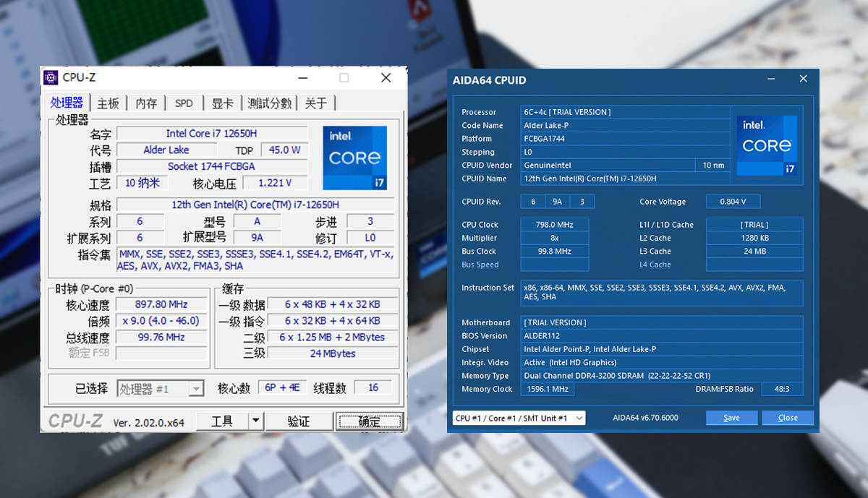Image resolution: width=868 pixels, height=498 pixels.
Task: Click the Alder Lake code name field
Action: (x=166, y=150)
